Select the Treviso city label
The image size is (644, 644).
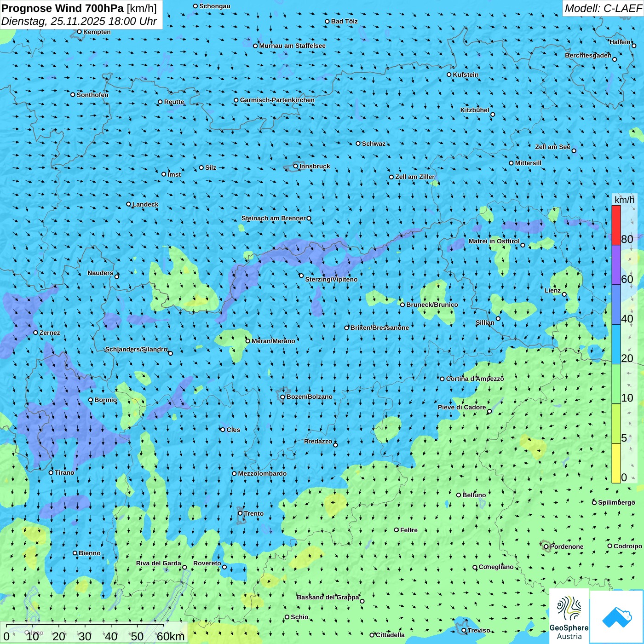[479, 630]
